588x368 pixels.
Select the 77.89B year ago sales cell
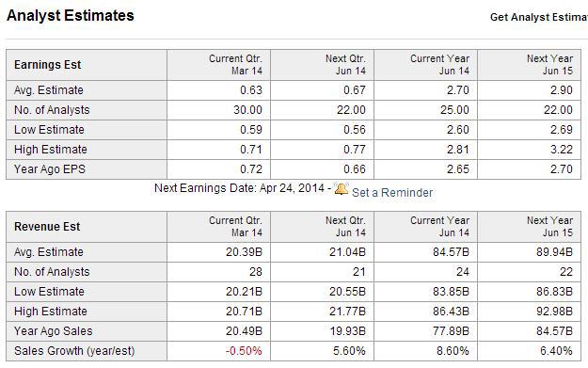click(x=425, y=331)
